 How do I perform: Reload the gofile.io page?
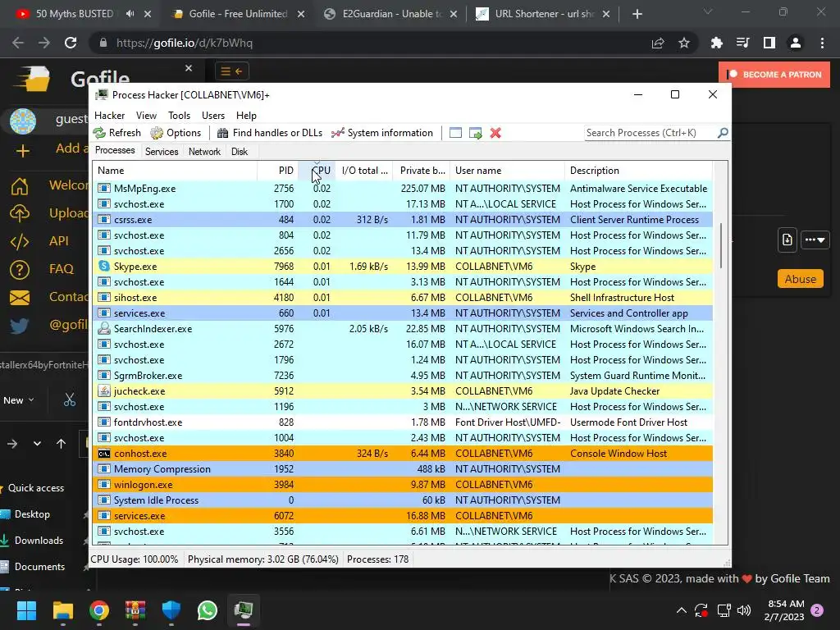click(x=71, y=43)
